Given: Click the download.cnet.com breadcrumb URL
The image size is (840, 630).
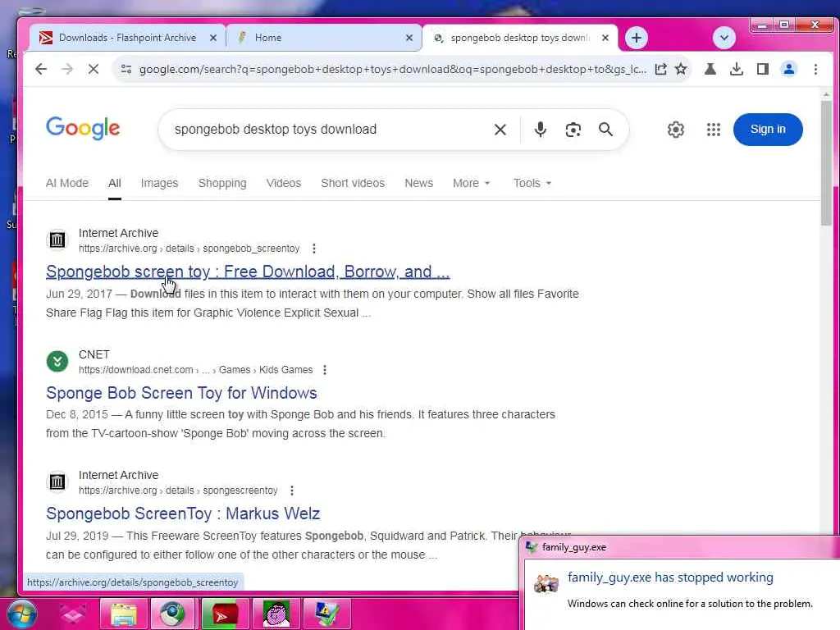Looking at the screenshot, I should pyautogui.click(x=195, y=370).
